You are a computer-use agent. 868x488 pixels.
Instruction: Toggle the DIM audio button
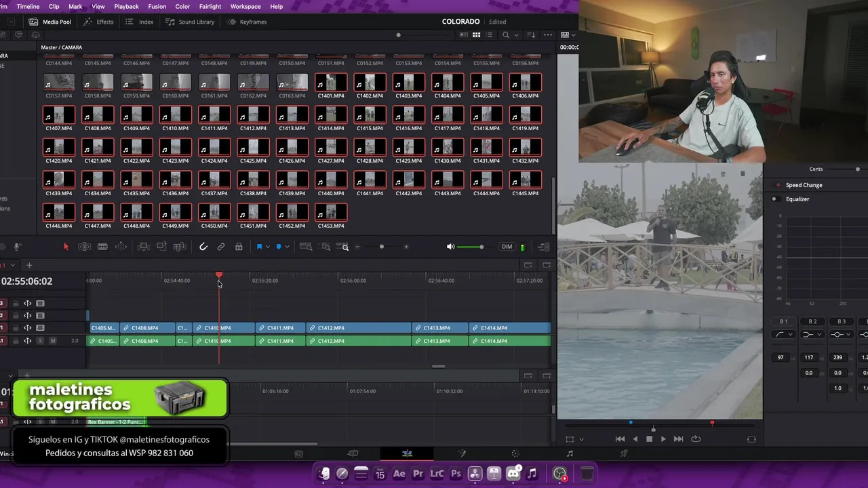coord(507,247)
